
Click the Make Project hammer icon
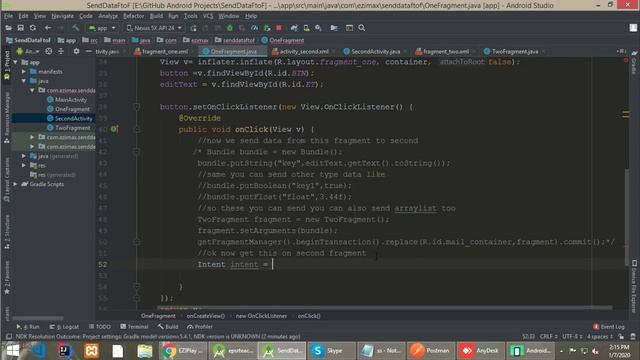[x=76, y=28]
